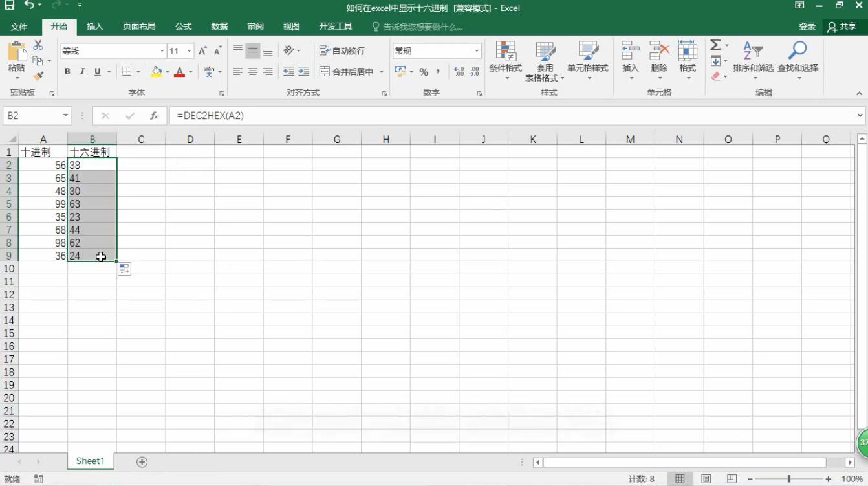Apply the red font color A
The image size is (868, 486).
tap(180, 72)
